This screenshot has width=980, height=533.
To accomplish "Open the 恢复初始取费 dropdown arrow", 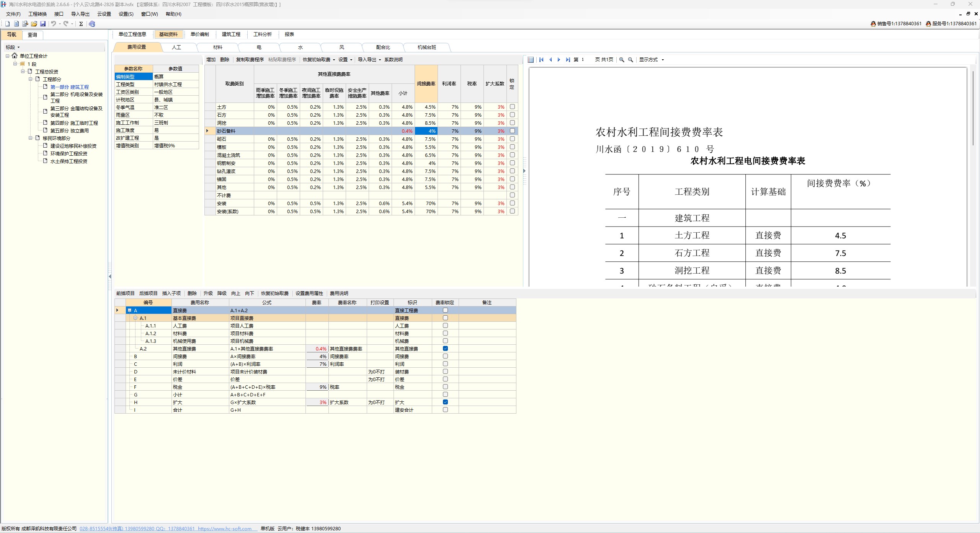I will (334, 60).
